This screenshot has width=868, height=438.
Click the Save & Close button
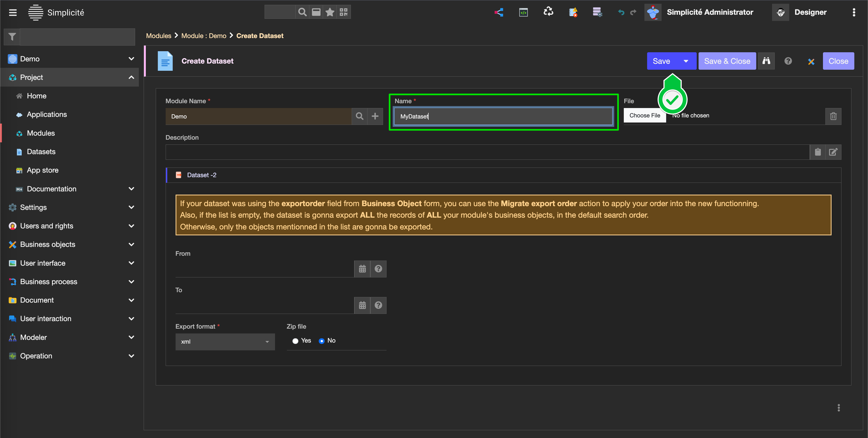727,61
